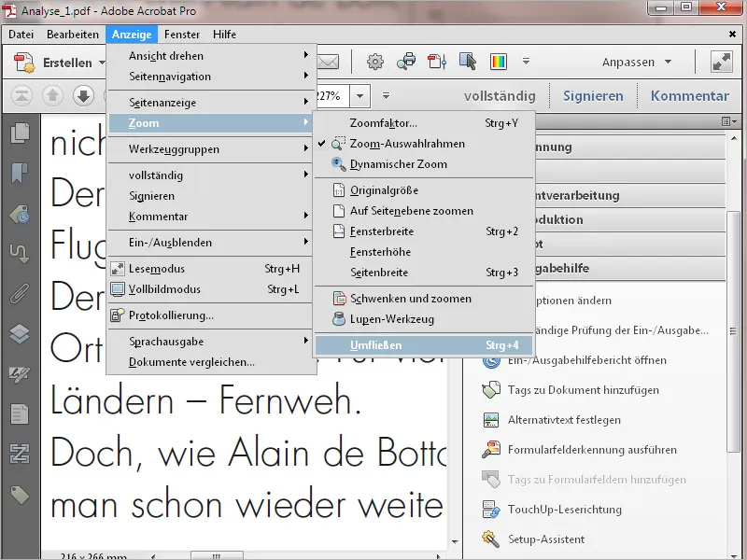Click the color spectrum toolbar icon
747x560 pixels.
point(499,62)
